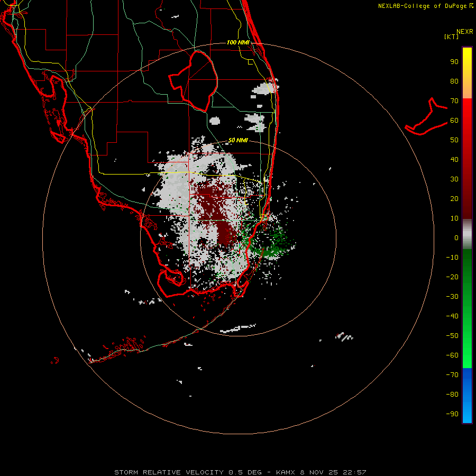This screenshot has width=476, height=476.
Task: Click the positive 60 knot scale label
Action: (x=454, y=121)
